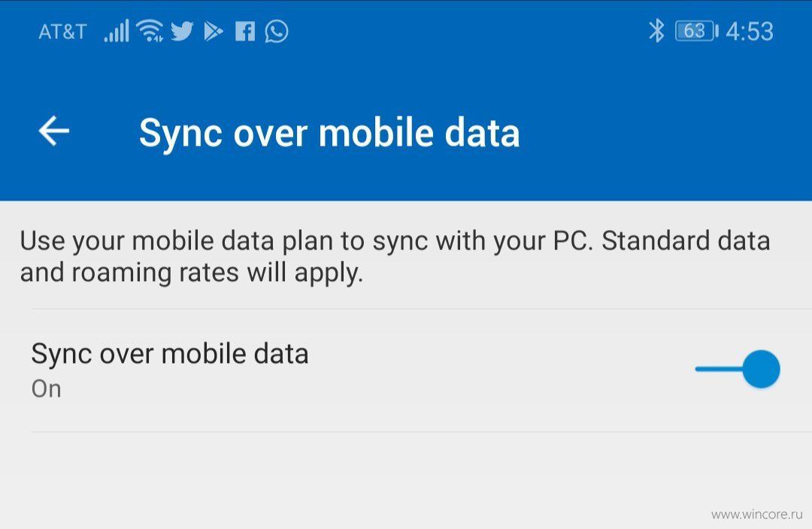
Task: Tap the Wi-Fi status icon
Action: (x=150, y=31)
